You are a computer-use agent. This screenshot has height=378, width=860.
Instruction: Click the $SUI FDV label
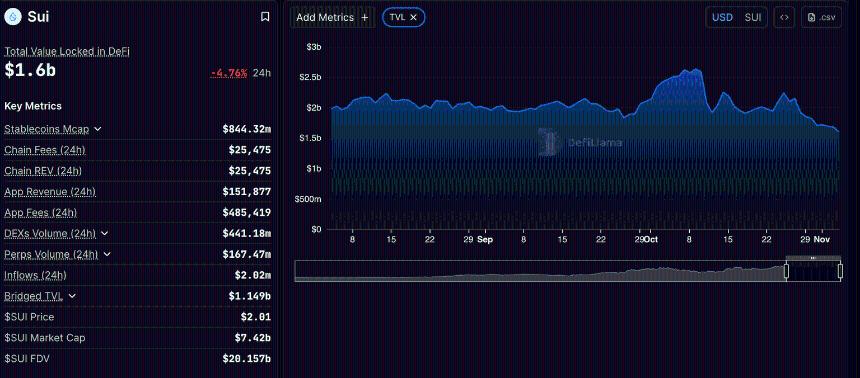tap(28, 358)
